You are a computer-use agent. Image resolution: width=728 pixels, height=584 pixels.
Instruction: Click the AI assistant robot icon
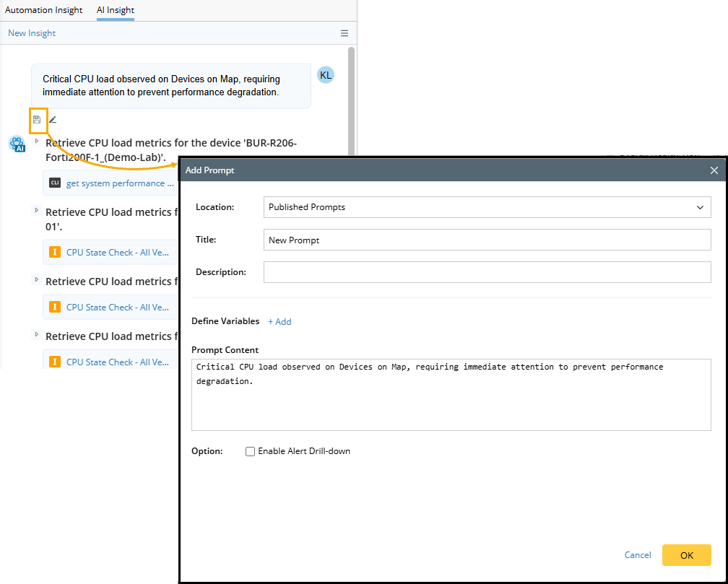17,144
